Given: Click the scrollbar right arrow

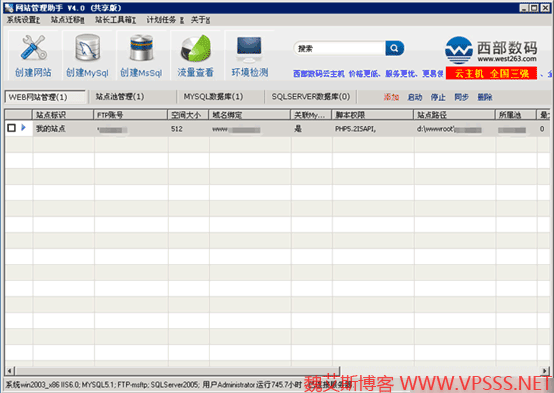Looking at the screenshot, I should 545,371.
